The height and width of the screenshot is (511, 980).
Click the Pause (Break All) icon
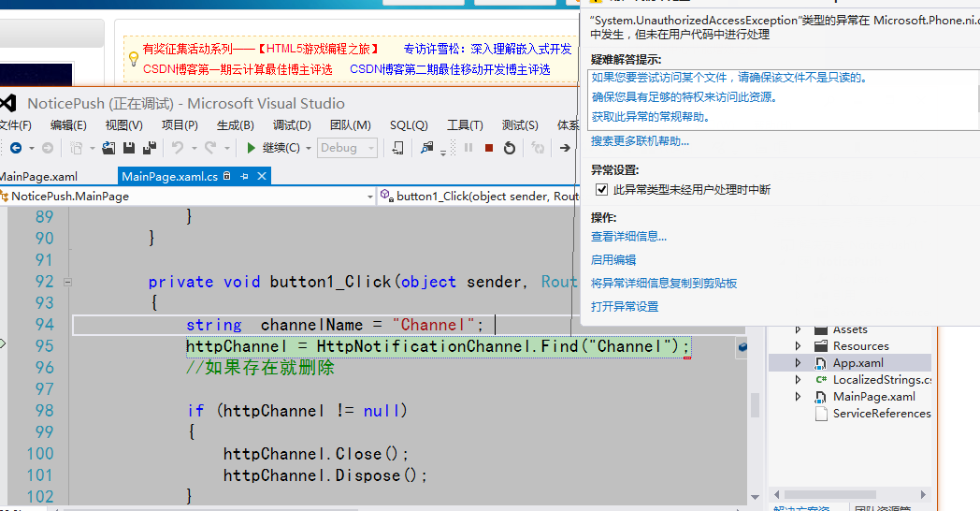468,148
